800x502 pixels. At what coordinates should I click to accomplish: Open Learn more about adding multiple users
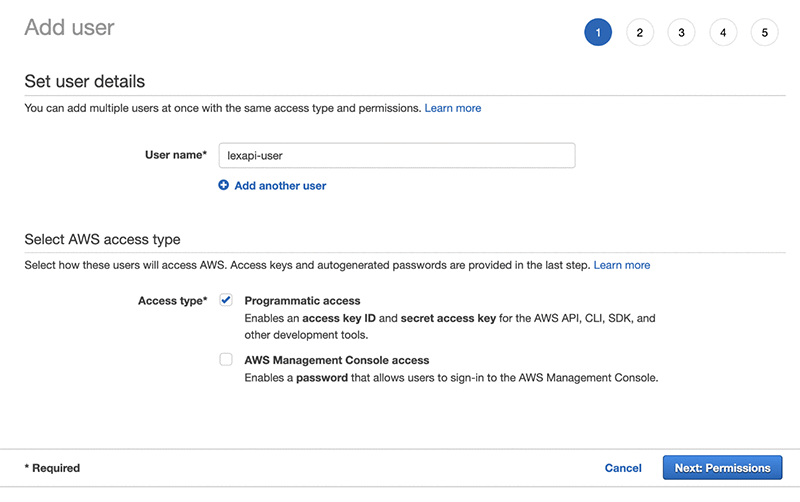453,108
